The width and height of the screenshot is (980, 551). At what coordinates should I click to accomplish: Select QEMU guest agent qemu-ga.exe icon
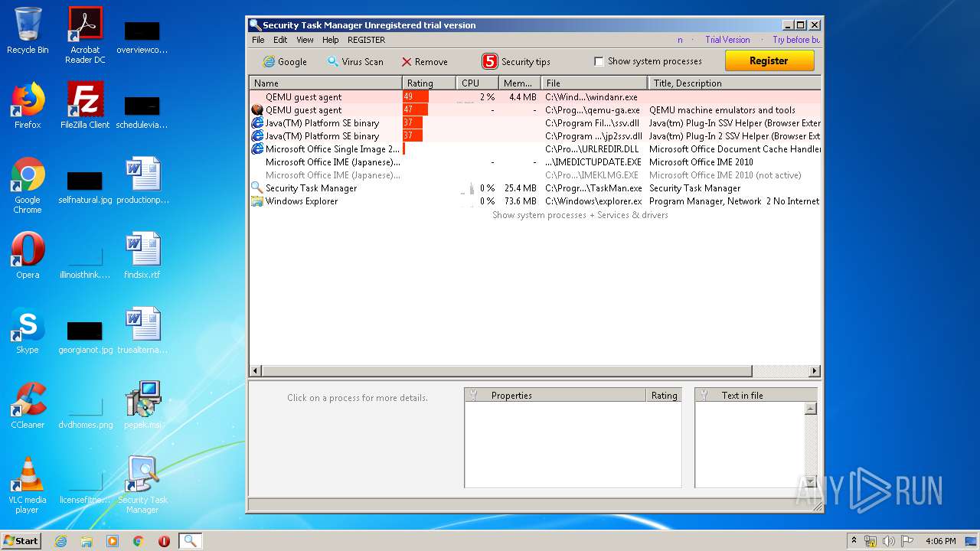(257, 110)
